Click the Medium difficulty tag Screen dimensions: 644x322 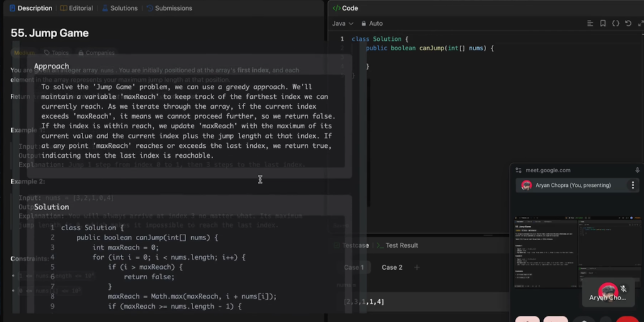[25, 53]
